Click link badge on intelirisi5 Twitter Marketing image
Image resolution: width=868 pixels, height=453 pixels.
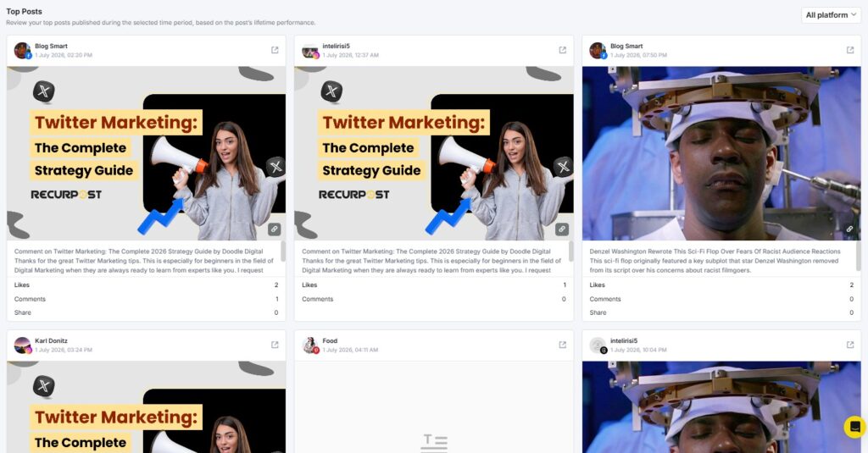(x=562, y=229)
